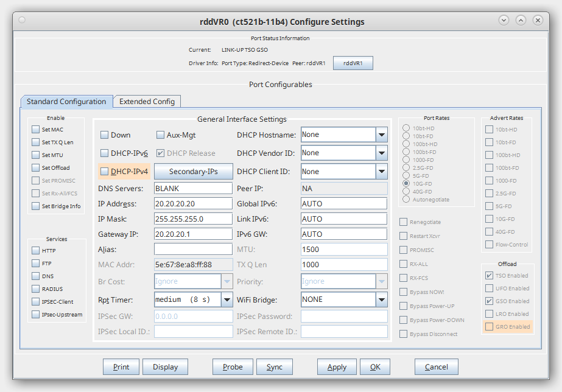
Task: Enable the DHCP-IPv4 checkbox
Action: point(104,172)
